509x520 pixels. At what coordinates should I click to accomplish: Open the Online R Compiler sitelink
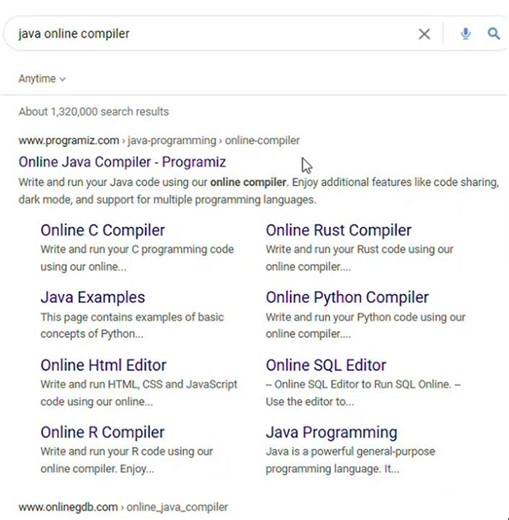point(102,432)
